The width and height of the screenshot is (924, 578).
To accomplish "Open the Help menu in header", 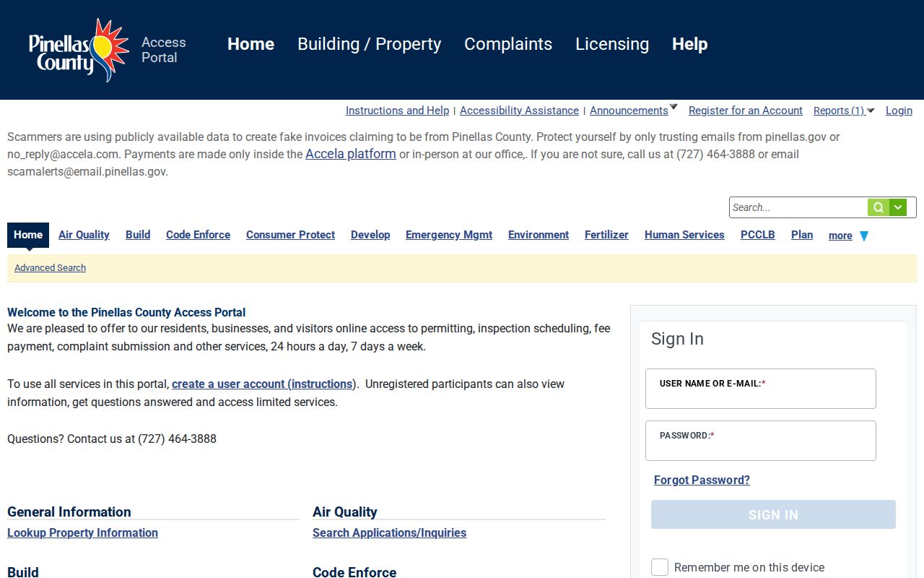I will (x=689, y=44).
